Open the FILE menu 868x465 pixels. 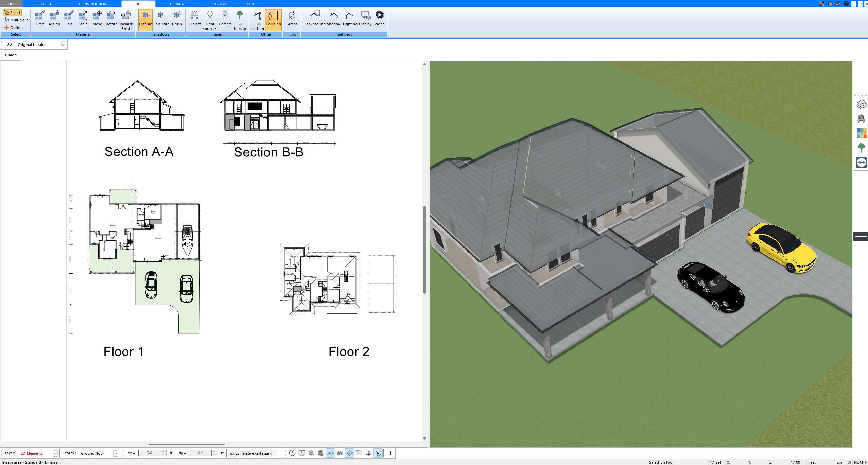coord(11,4)
